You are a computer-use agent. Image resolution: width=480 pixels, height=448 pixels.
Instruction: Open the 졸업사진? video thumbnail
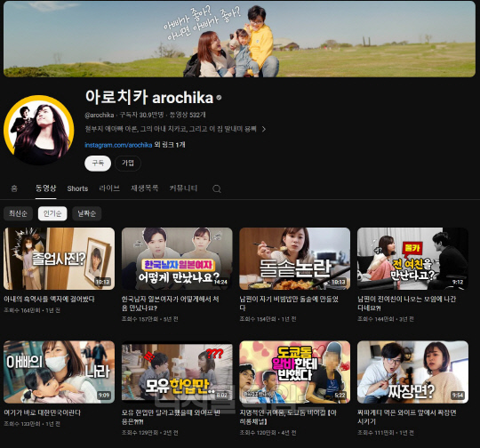pyautogui.click(x=59, y=259)
